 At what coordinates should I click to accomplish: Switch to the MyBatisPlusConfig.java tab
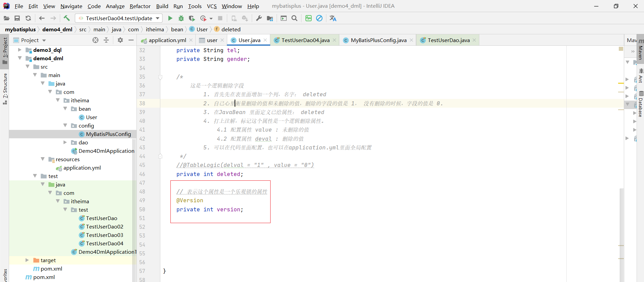(378, 40)
